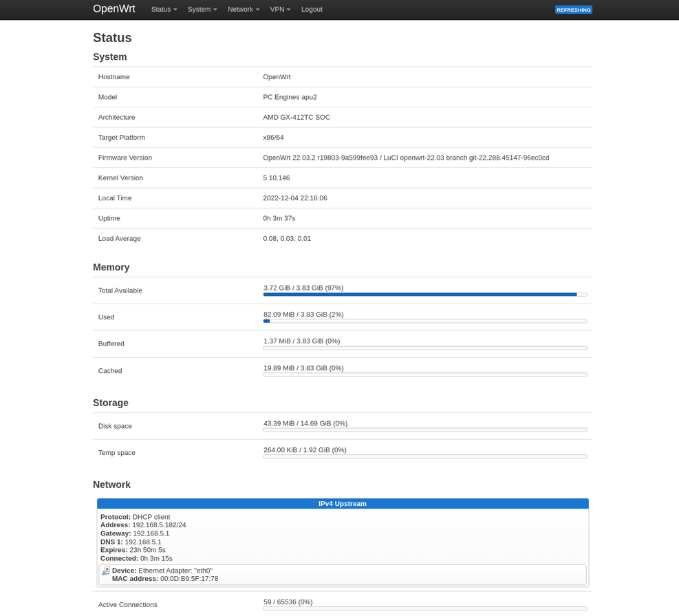The height and width of the screenshot is (616, 679).
Task: Click the Gateway address 192.168.5.1
Action: (151, 533)
